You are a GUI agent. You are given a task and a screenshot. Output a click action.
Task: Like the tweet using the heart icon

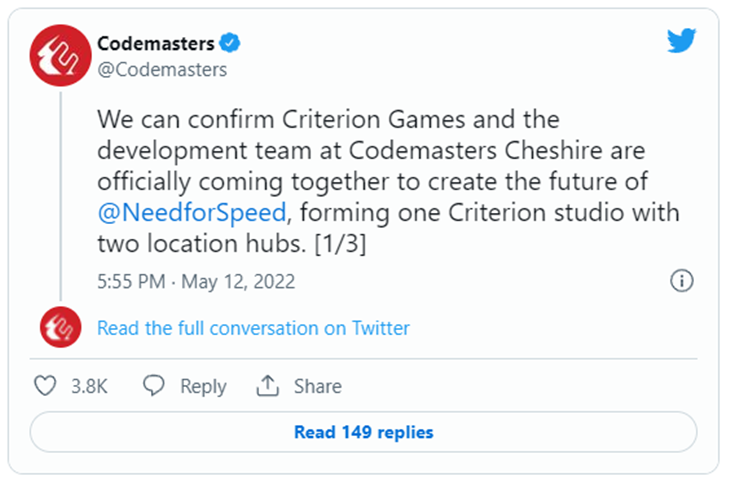pos(45,386)
